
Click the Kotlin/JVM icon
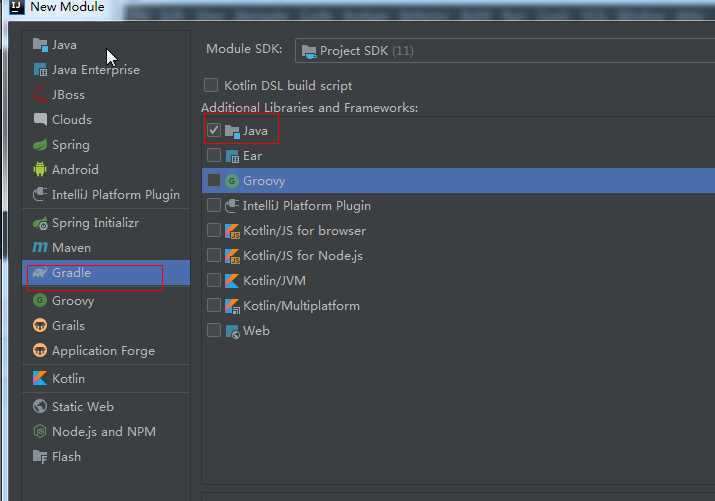(232, 281)
